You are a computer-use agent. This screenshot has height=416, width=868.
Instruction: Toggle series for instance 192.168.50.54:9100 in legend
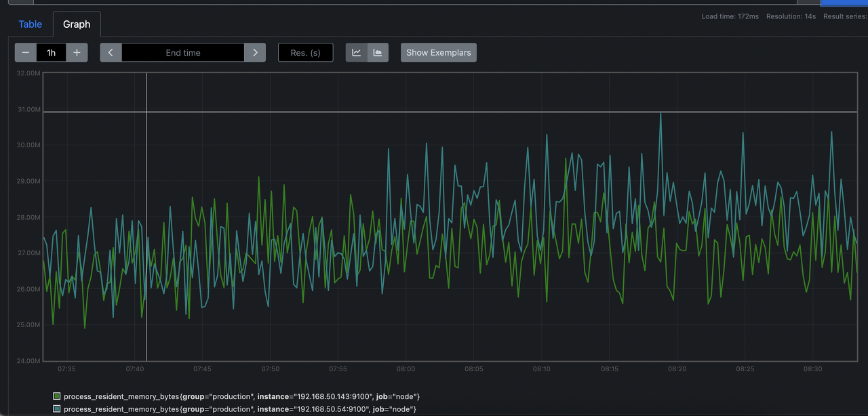tap(234, 409)
